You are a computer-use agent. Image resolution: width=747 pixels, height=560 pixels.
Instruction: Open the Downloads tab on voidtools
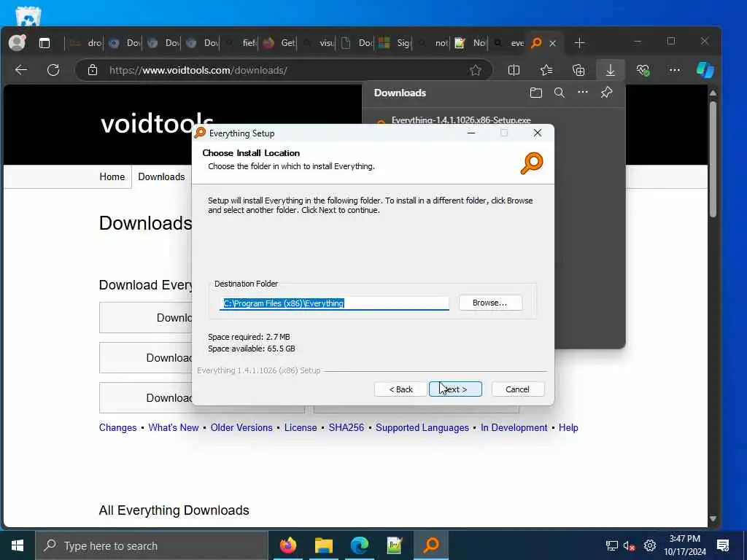click(161, 176)
